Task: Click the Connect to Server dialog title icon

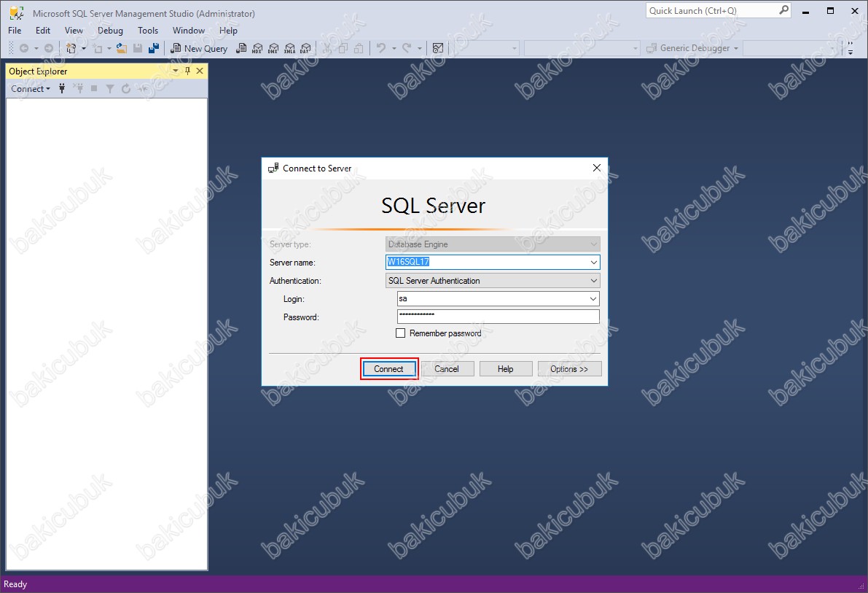Action: [273, 168]
